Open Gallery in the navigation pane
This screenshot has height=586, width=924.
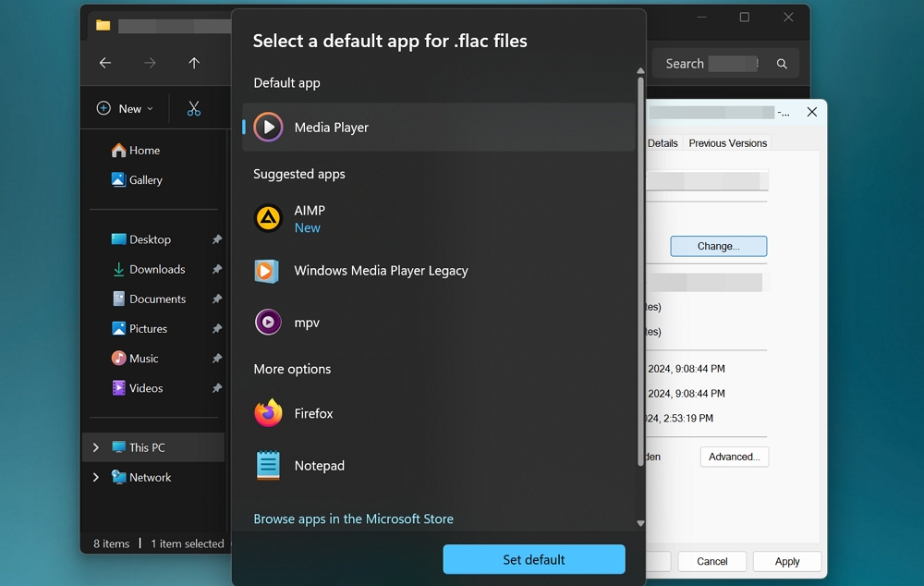click(137, 180)
